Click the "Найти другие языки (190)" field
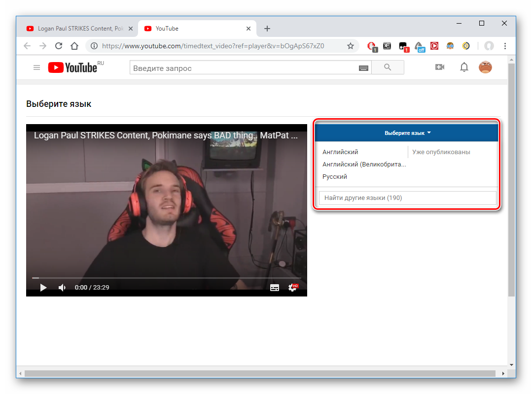The width and height of the screenshot is (532, 394). tap(407, 198)
